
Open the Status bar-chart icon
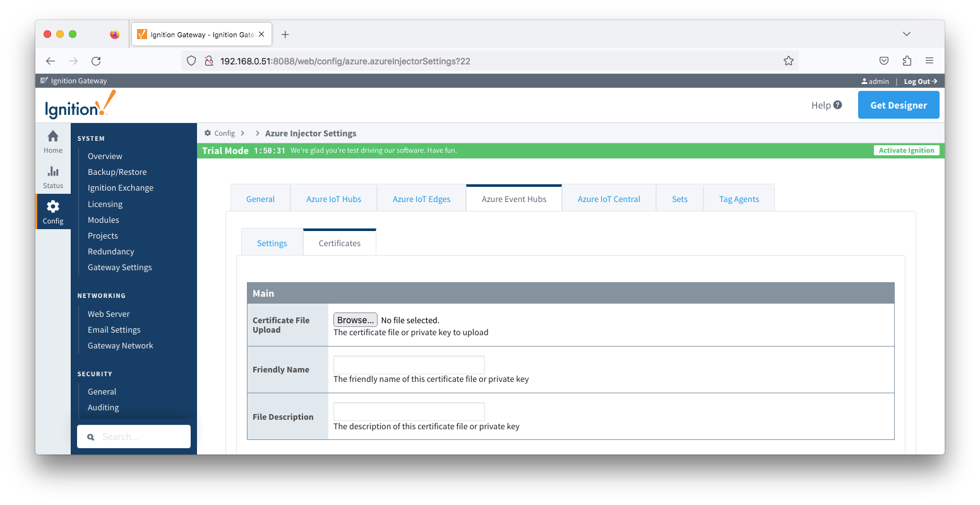click(53, 172)
